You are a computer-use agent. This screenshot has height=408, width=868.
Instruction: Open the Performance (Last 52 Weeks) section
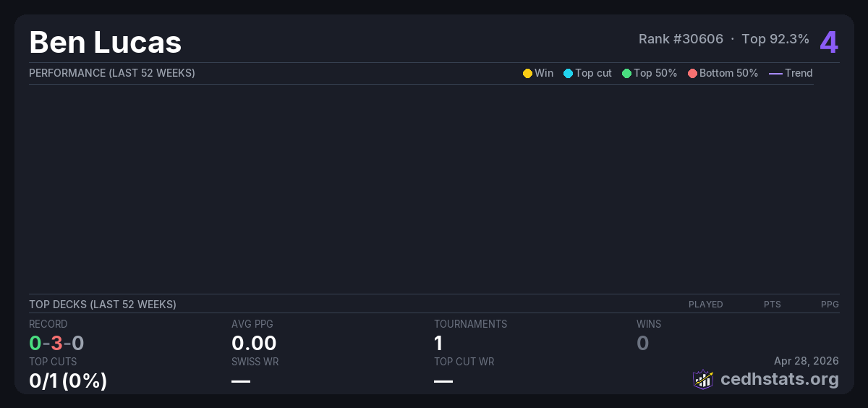[x=112, y=73]
